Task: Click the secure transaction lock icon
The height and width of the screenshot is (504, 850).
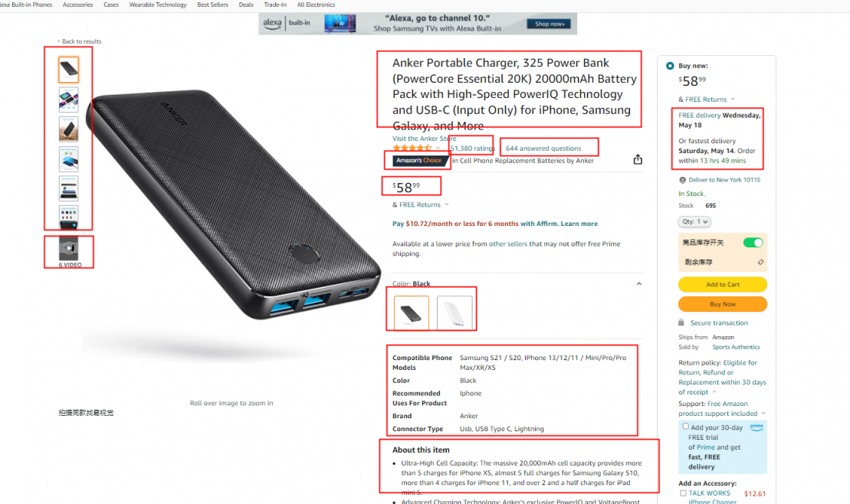Action: coord(681,322)
